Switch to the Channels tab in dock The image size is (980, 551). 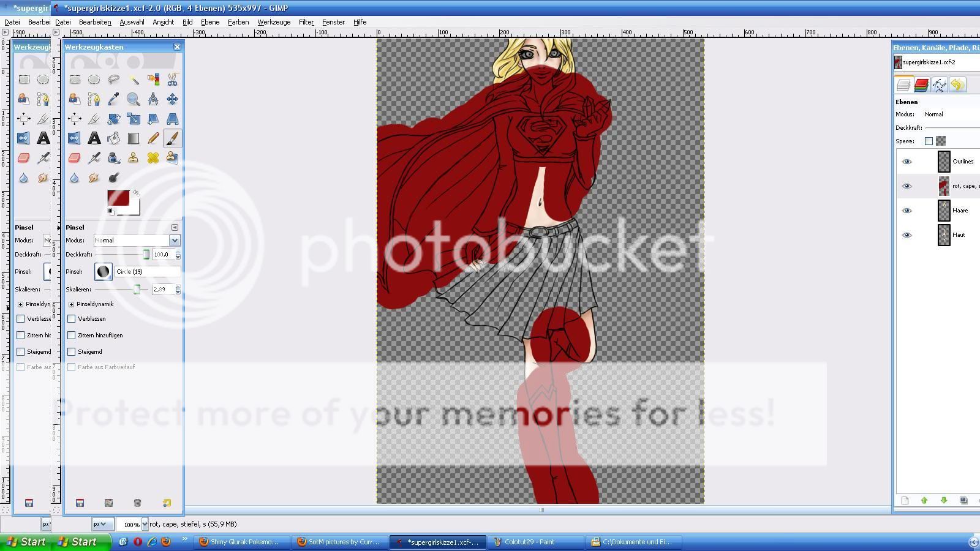921,84
